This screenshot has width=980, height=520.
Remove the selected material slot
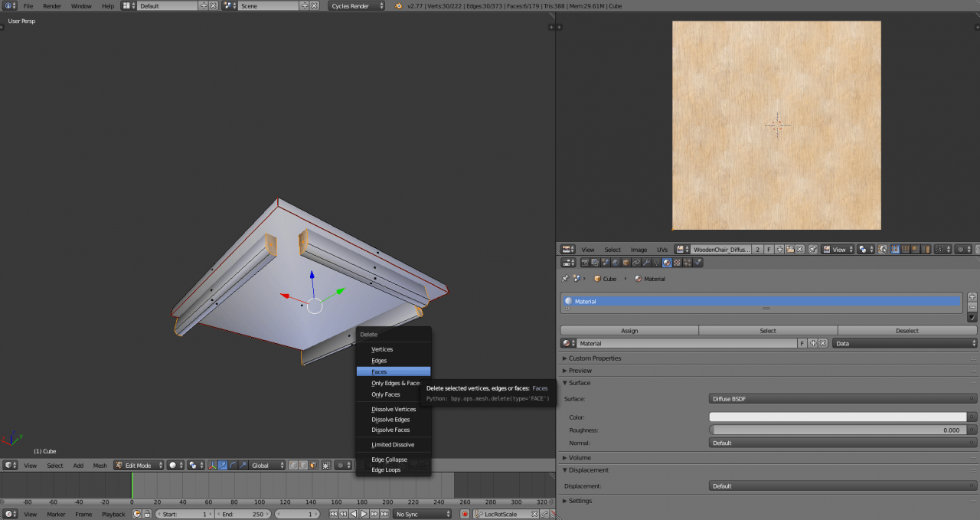(x=972, y=306)
